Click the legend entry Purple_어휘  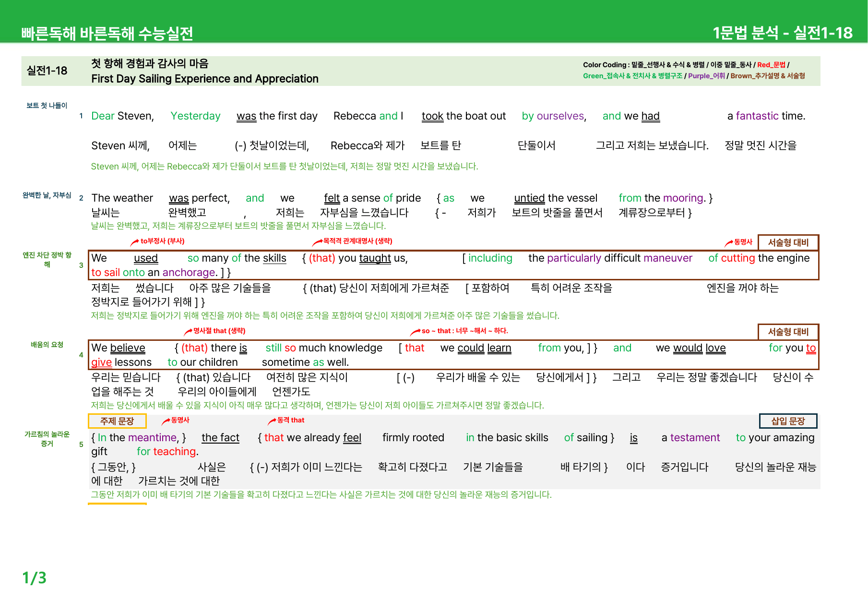coord(706,76)
